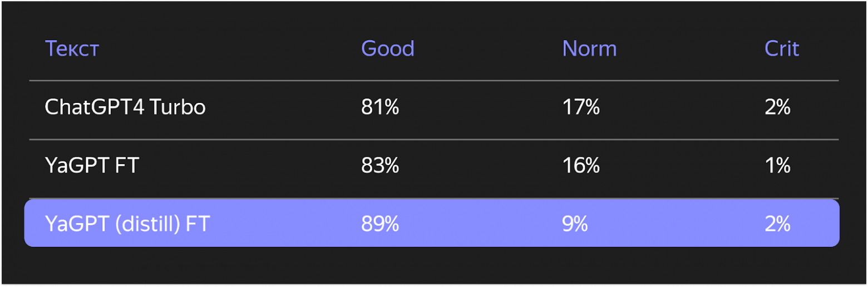Click the divider line under the YaGPT FT row
The image size is (868, 287).
[x=434, y=198]
